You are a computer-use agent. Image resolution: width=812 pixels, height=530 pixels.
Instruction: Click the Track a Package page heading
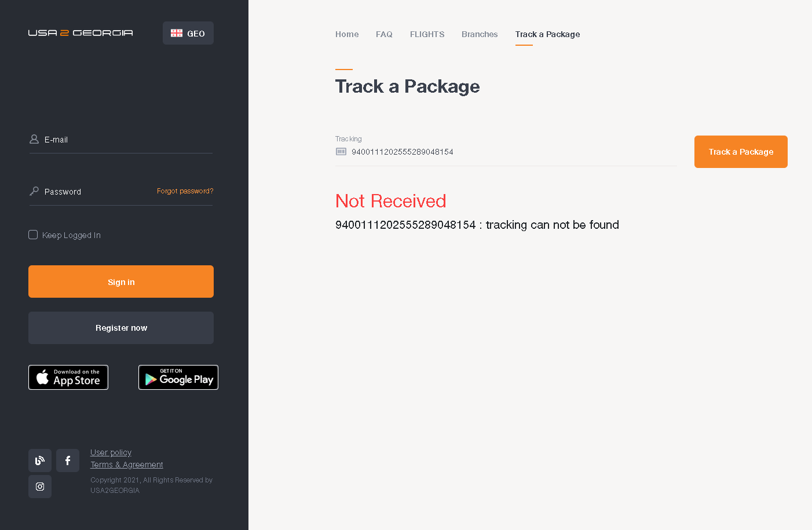tap(408, 86)
